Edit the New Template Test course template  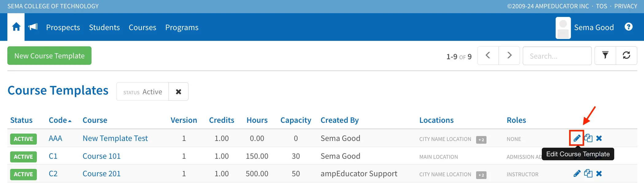click(x=577, y=138)
